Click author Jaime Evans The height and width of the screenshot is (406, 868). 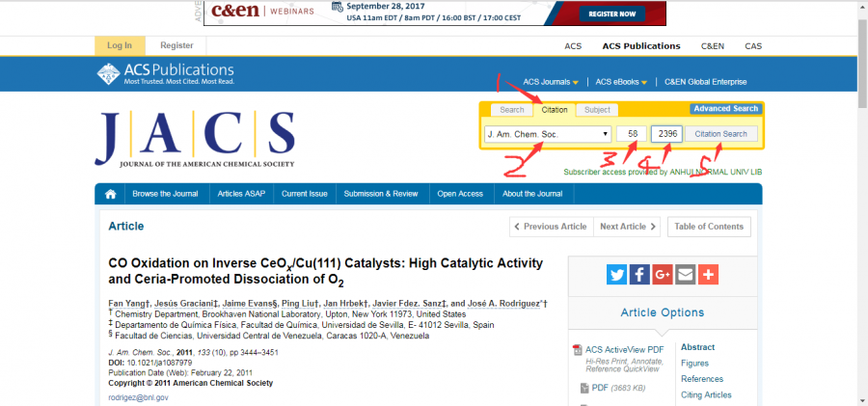pos(248,304)
